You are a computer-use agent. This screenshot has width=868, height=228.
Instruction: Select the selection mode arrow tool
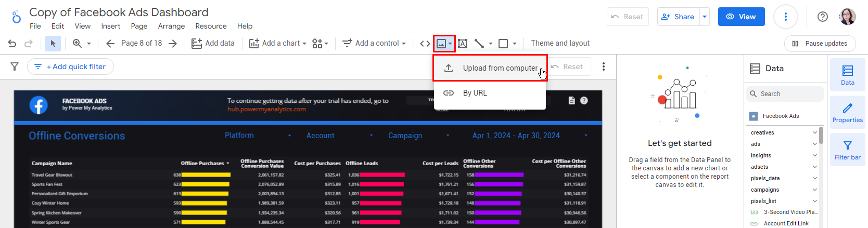[53, 44]
